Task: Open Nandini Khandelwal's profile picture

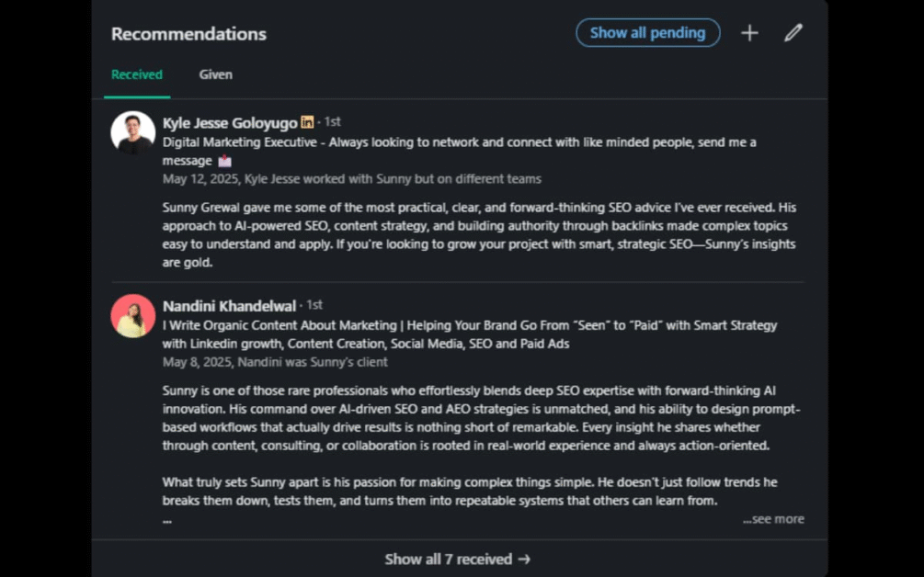Action: [133, 316]
